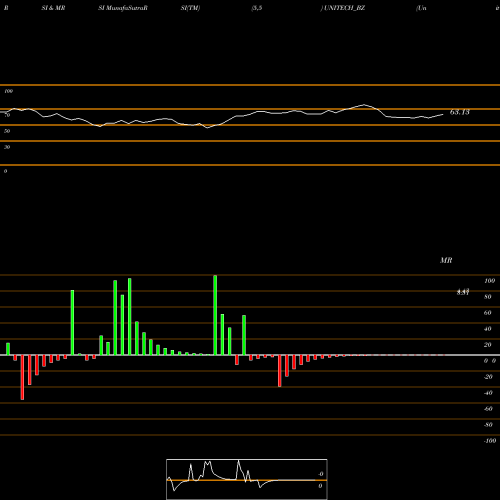Click the 50 level label on RSI chart

point(7,131)
